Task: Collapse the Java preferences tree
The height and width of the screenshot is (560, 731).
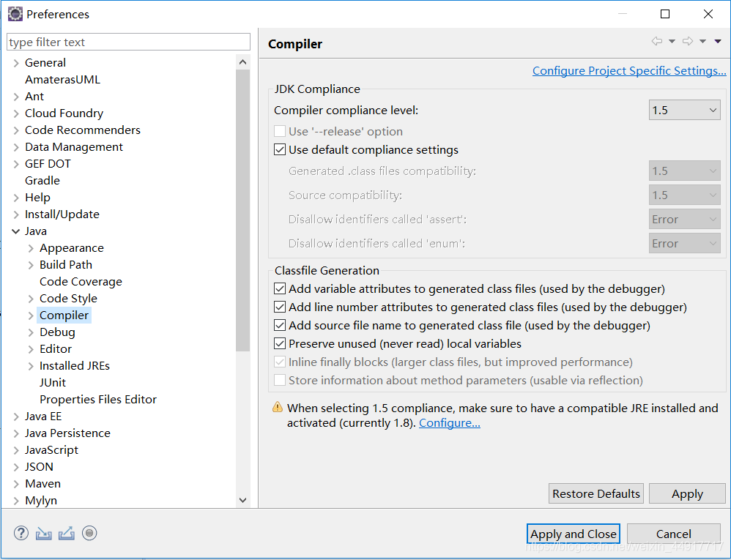Action: click(16, 231)
